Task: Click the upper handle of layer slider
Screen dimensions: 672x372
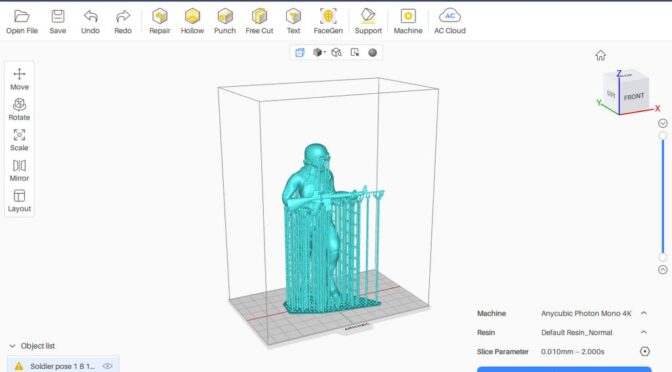Action: click(x=663, y=136)
